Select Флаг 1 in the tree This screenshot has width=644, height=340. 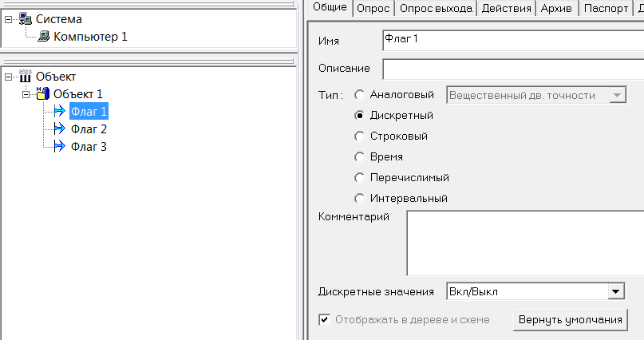point(89,111)
